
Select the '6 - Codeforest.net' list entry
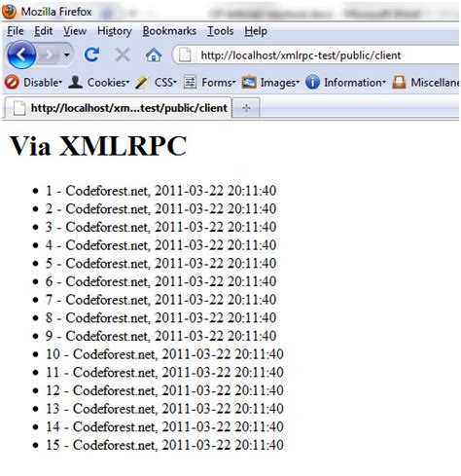point(160,281)
